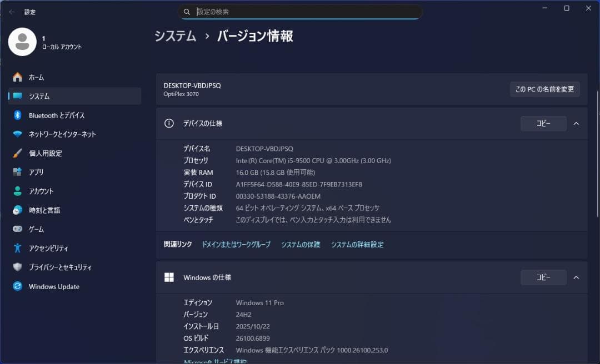Open the システムの保護 link
The height and width of the screenshot is (364, 600).
click(301, 244)
